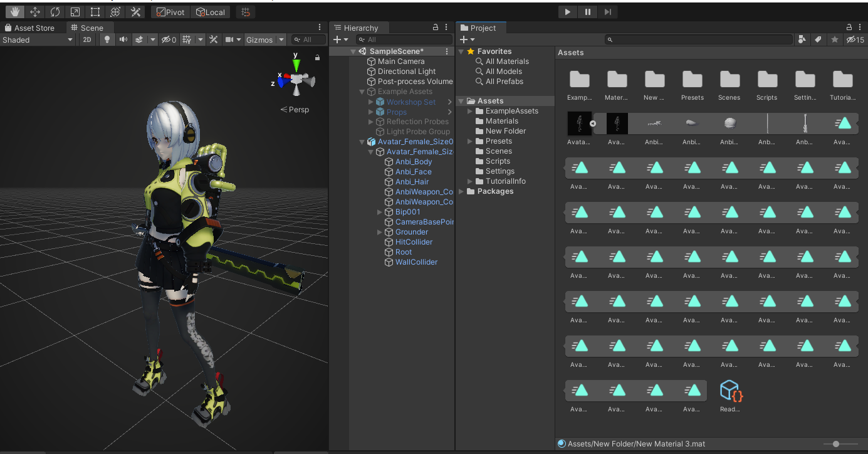Select the Rotate tool
Screen dimensions: 868x454
[55, 12]
